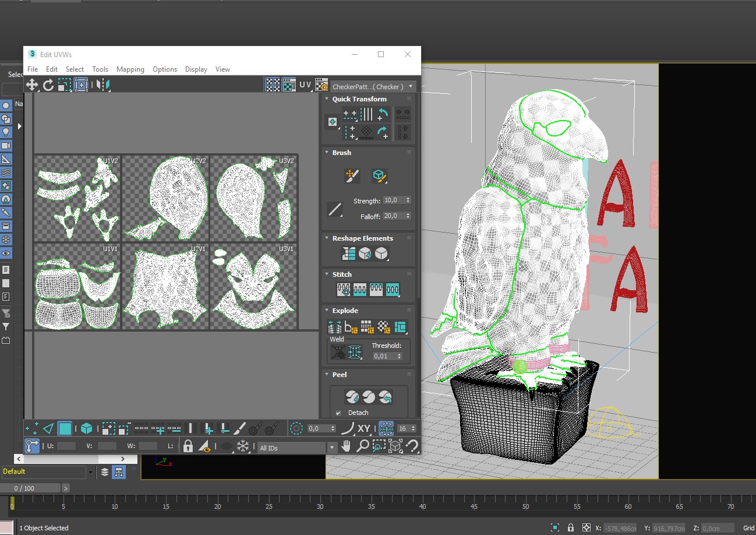Select the Move Selected Subobject tool
Image resolution: width=756 pixels, height=535 pixels.
tap(31, 85)
